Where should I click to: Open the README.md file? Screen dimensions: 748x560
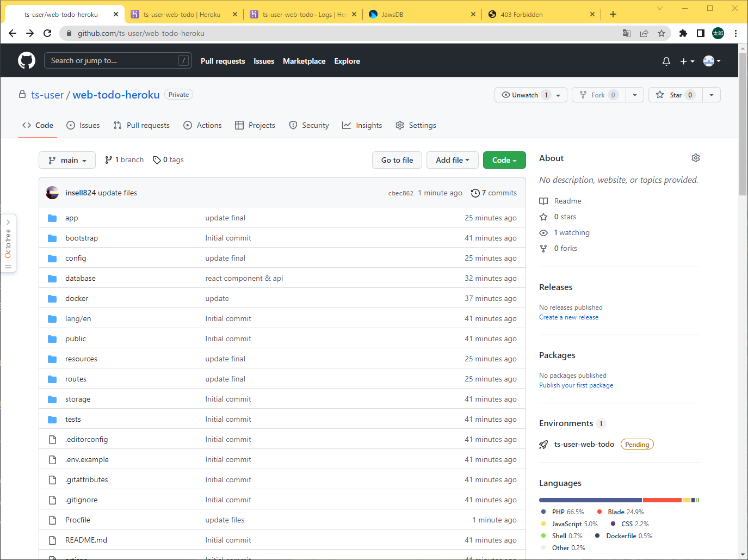pyautogui.click(x=86, y=540)
